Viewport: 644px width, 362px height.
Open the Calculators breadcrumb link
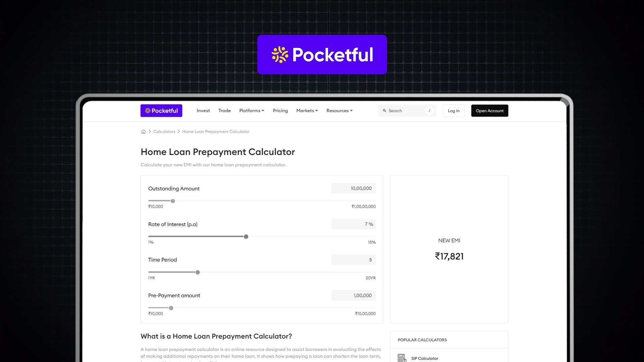[164, 131]
